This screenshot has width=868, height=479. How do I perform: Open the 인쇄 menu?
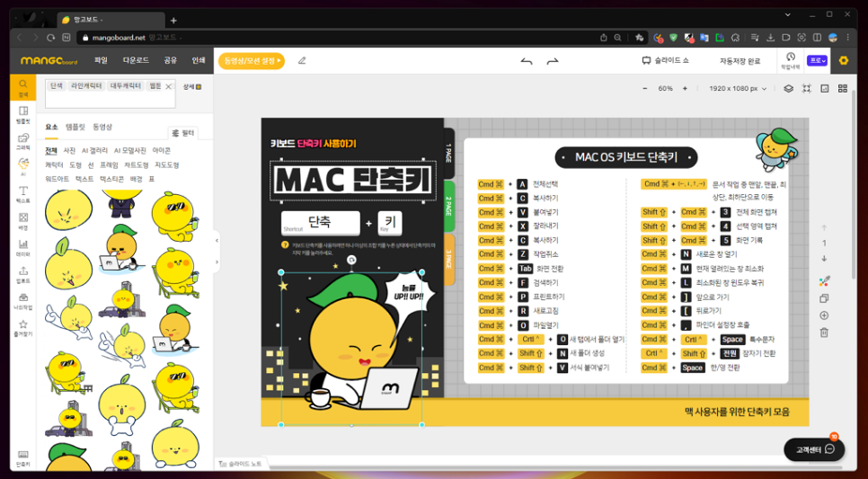199,60
